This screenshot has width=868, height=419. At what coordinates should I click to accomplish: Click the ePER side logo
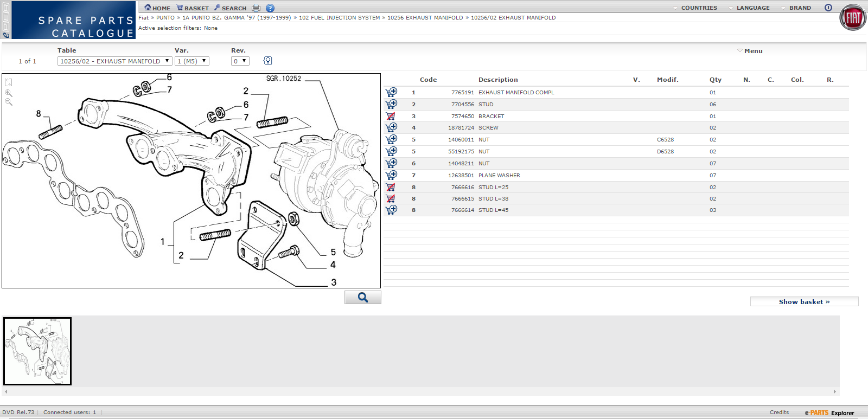click(x=6, y=20)
